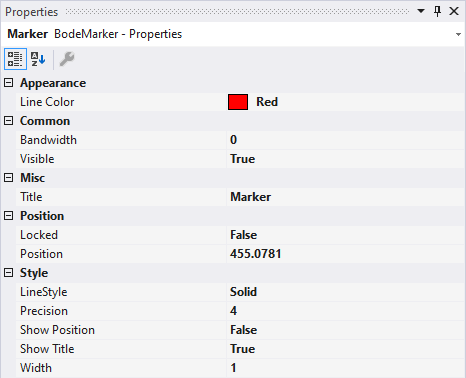466x378 pixels.
Task: Select the Line Color property row label
Action: pos(47,102)
